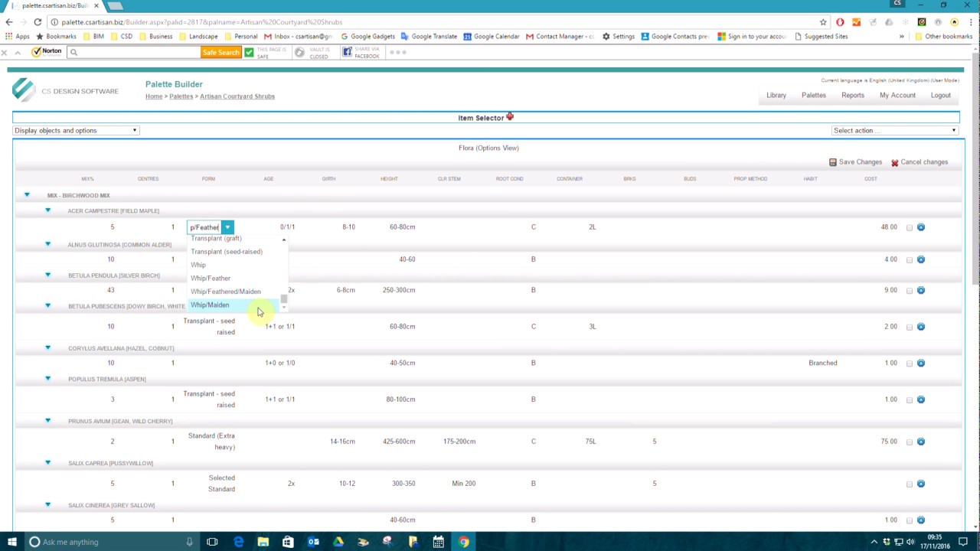Screen dimensions: 980x551
Task: Choose 'Whip/Feather' from form list
Action: tap(234, 279)
